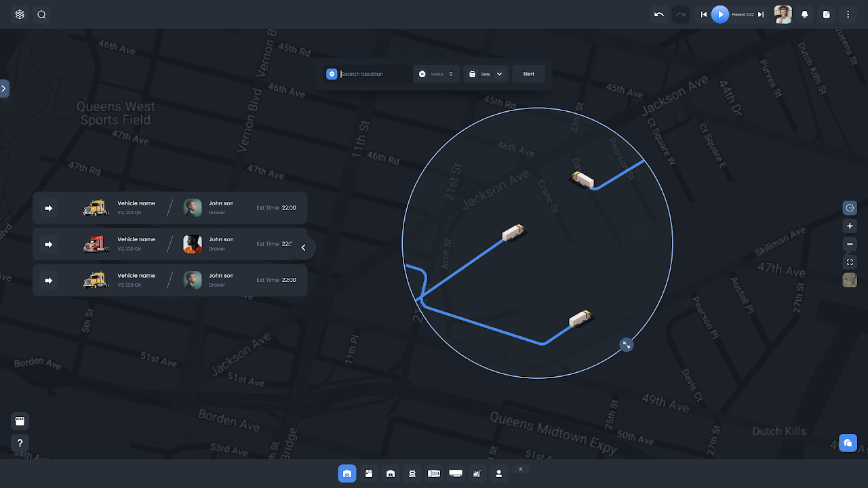
Task: Select the first yellow truck icon
Action: pos(96,208)
